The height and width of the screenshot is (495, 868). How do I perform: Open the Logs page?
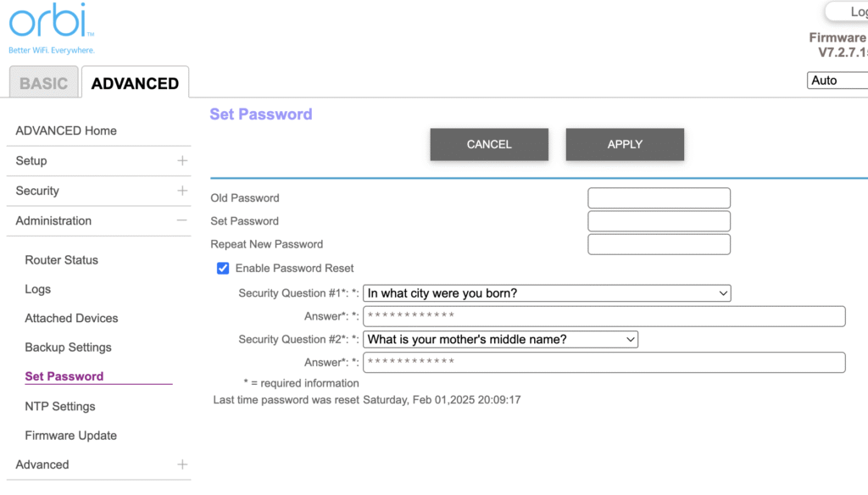pyautogui.click(x=37, y=289)
